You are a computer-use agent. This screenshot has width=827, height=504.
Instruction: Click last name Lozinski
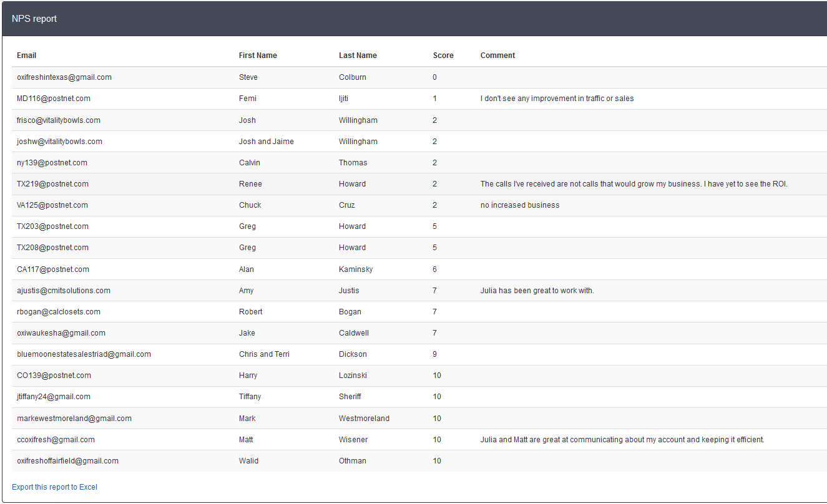(x=353, y=376)
